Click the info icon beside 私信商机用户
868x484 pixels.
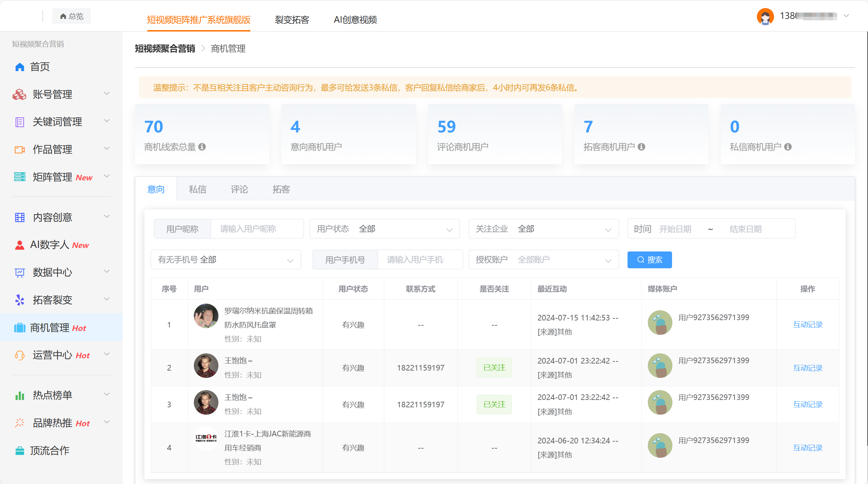coord(788,147)
